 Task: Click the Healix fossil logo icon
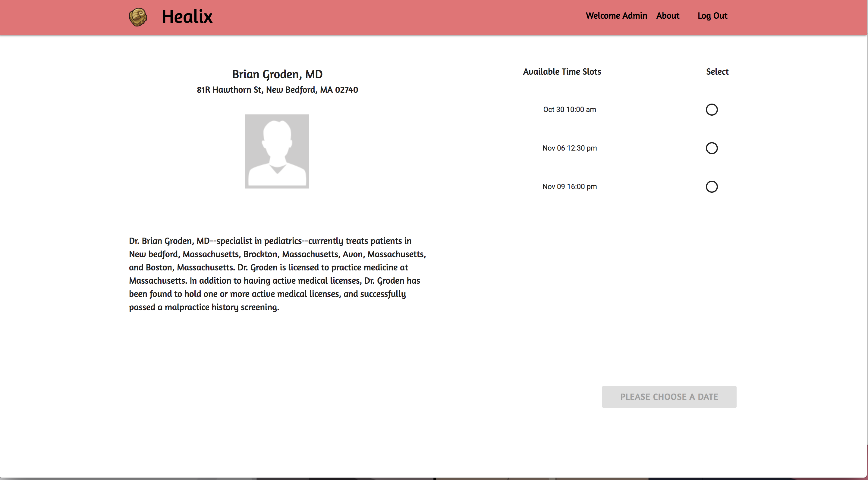[138, 17]
